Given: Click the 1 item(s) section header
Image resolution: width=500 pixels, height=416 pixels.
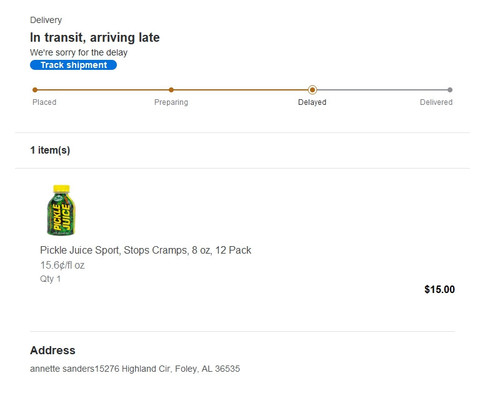Looking at the screenshot, I should 50,150.
